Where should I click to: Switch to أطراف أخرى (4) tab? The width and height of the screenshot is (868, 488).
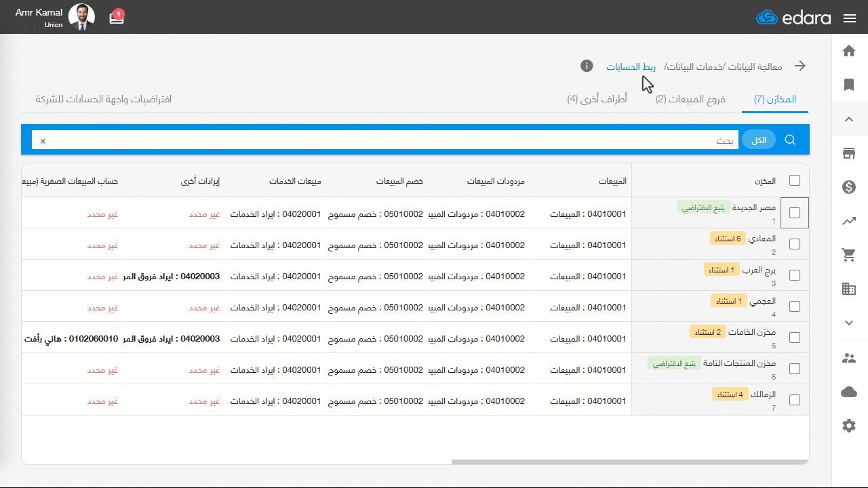tap(597, 100)
